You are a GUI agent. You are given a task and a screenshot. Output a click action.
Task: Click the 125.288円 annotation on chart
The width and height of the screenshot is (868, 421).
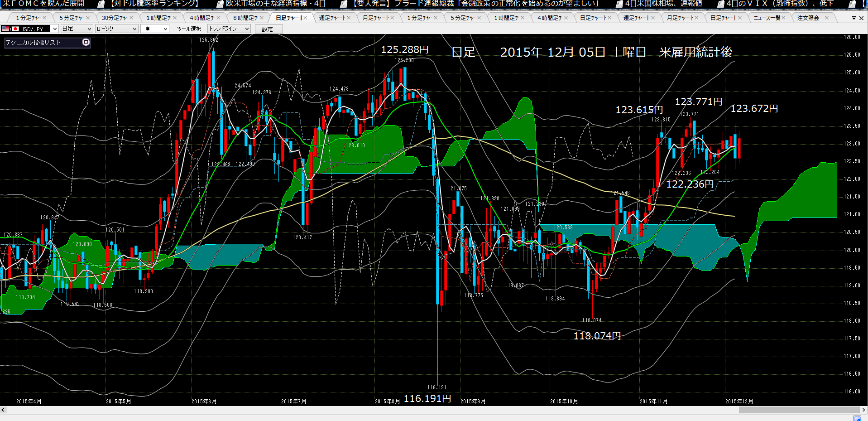coord(404,49)
